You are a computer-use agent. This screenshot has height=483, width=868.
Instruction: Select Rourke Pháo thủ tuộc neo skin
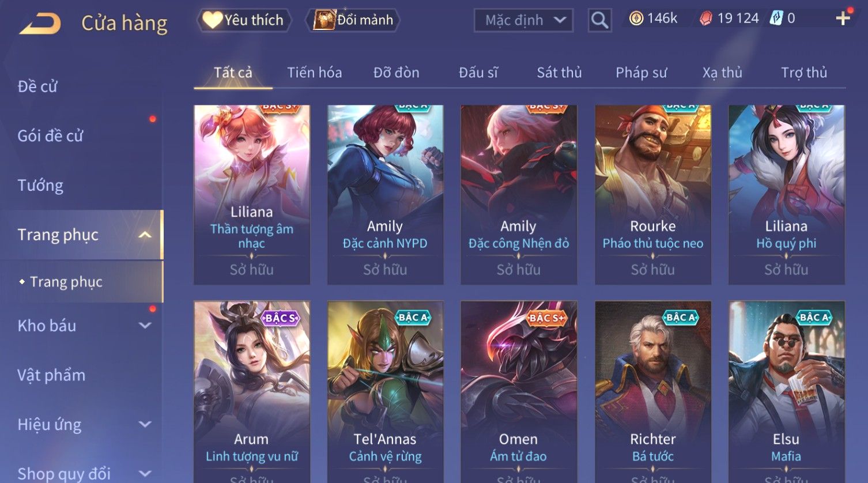click(653, 195)
